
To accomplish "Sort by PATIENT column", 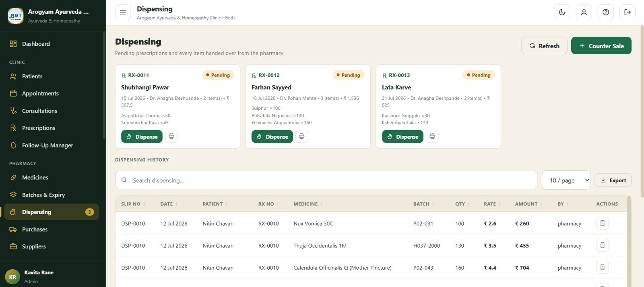I will click(x=215, y=204).
